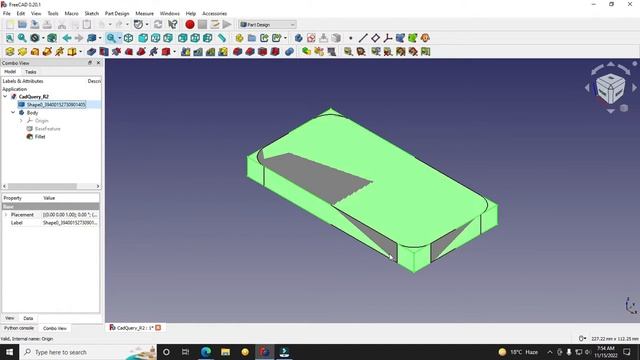Close the CadQuery_R2 document tab

coord(158,328)
